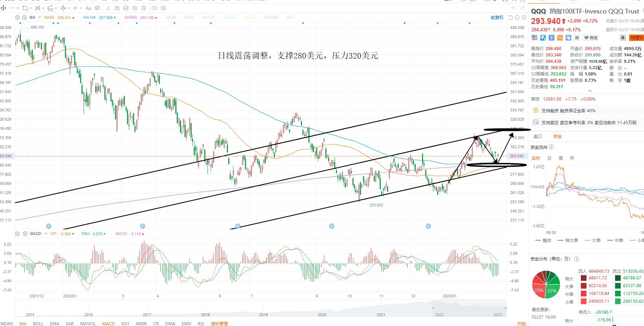644x326 pixels.
Task: Switch to the 盘口 tab
Action: pyautogui.click(x=537, y=137)
